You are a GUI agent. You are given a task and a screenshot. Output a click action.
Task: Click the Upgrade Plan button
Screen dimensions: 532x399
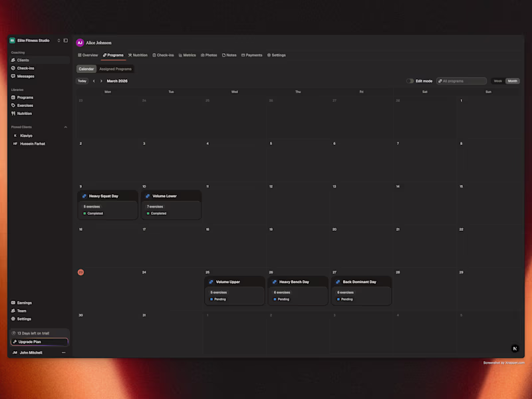pos(39,341)
